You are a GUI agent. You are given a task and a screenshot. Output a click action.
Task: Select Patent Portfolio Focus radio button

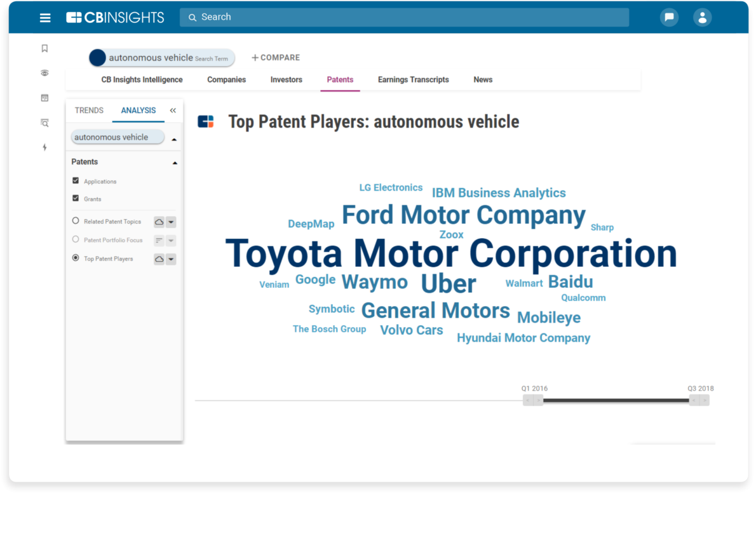pos(76,239)
